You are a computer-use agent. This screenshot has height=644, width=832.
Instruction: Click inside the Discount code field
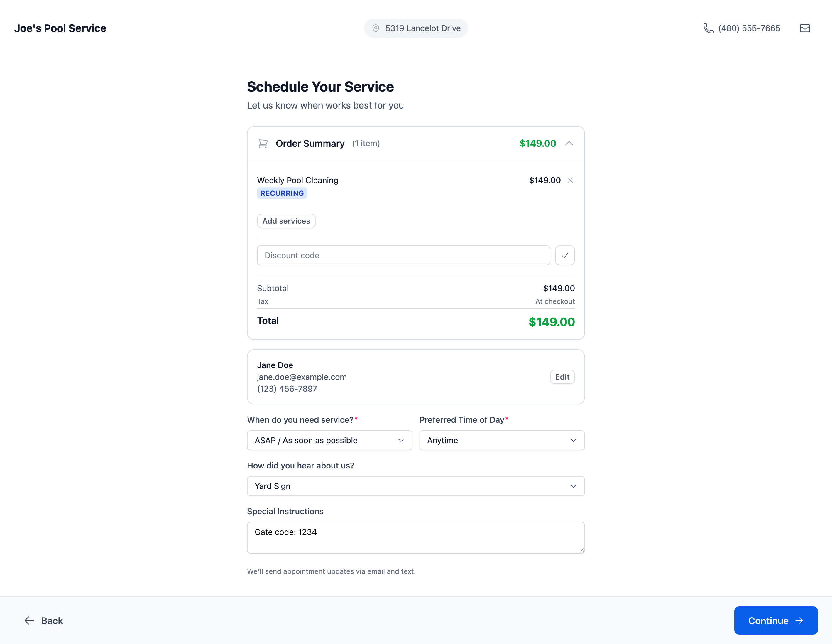[403, 255]
